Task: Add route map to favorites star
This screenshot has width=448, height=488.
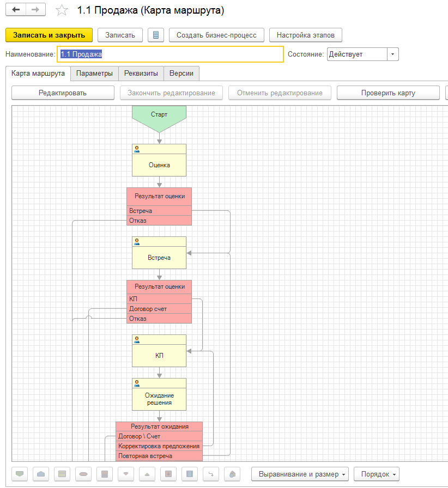Action: (x=63, y=10)
